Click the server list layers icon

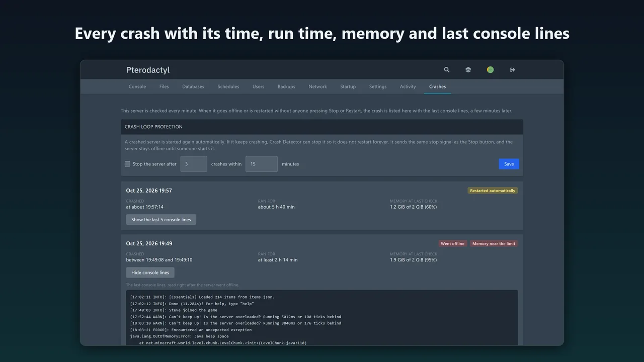click(x=468, y=70)
